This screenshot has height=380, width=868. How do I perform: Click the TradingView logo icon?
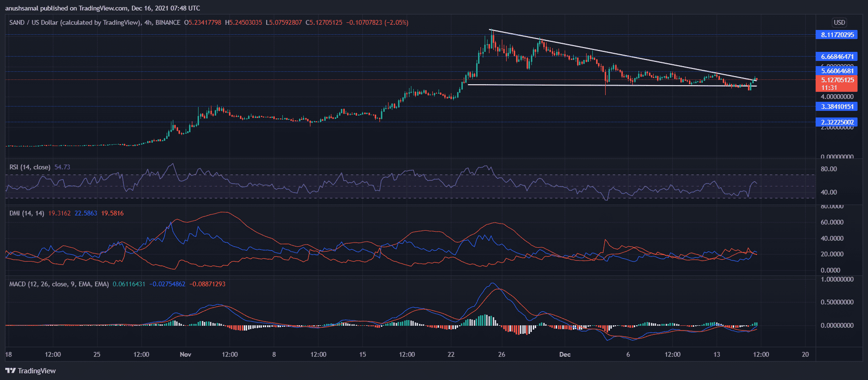[x=10, y=371]
